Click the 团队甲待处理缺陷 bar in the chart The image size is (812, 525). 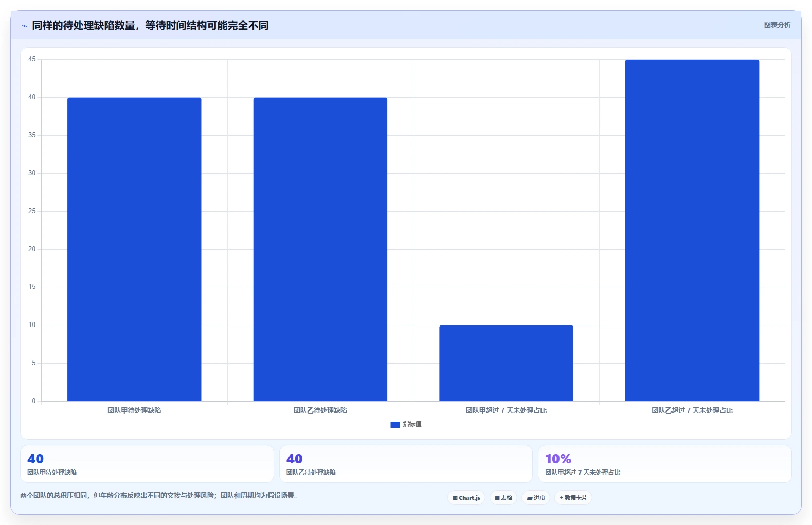coord(134,249)
